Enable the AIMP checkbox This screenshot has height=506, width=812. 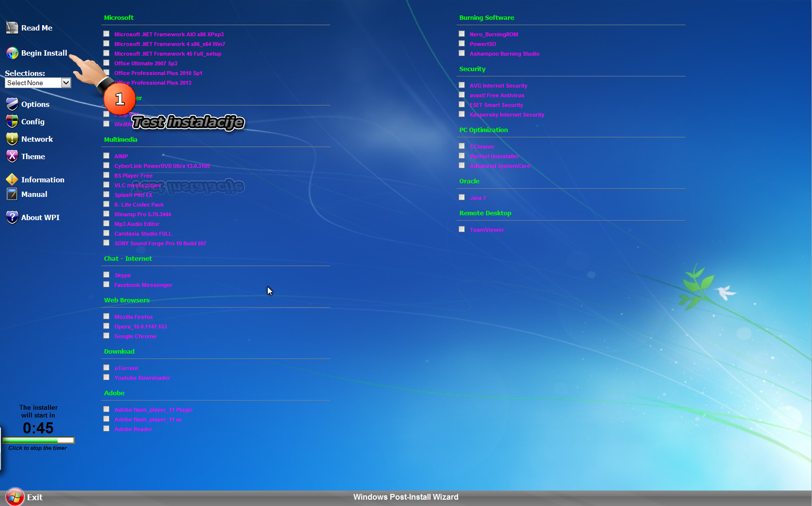point(106,156)
